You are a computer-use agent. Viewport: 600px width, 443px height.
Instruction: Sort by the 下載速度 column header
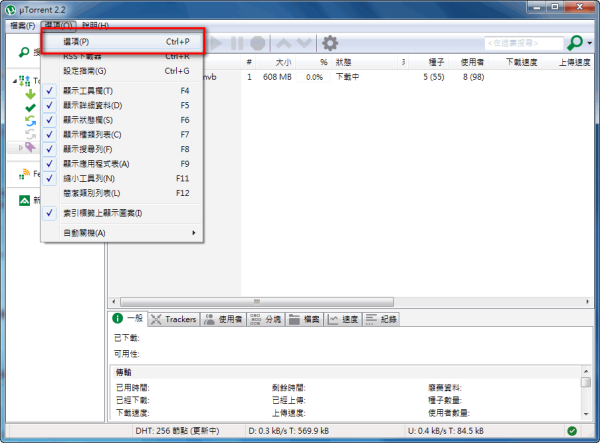[x=515, y=62]
